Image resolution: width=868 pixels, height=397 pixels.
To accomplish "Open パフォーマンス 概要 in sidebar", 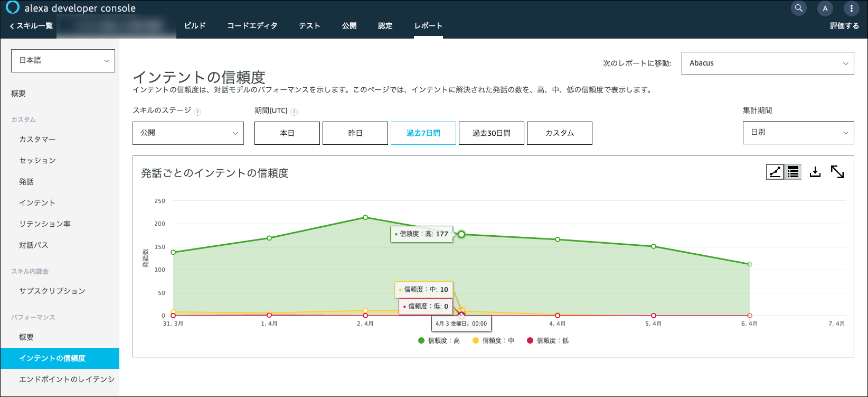I will [x=26, y=337].
